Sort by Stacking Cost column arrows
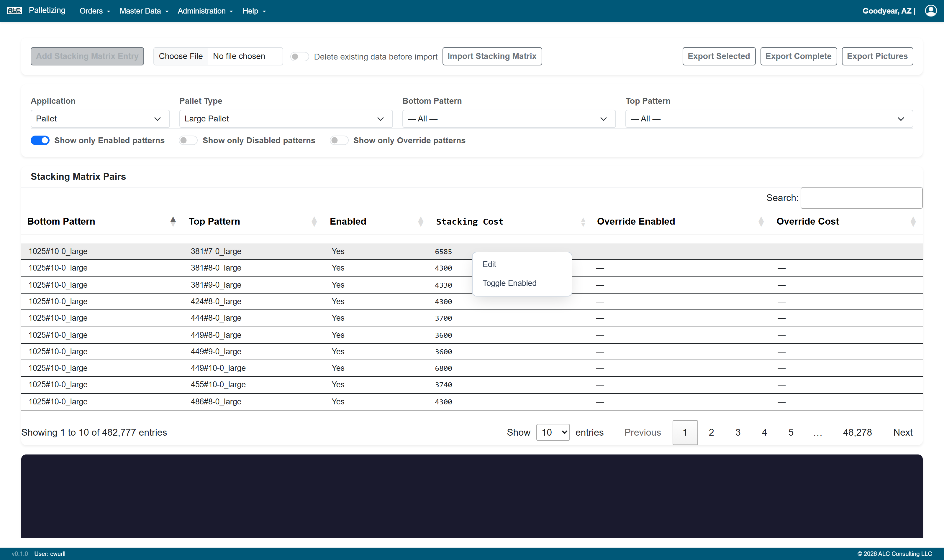This screenshot has height=560, width=944. point(583,222)
